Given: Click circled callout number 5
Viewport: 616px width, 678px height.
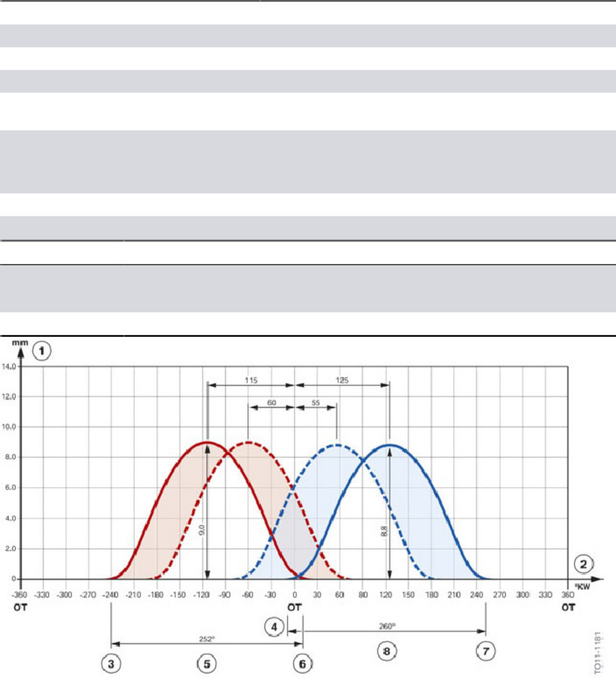Looking at the screenshot, I should (207, 664).
